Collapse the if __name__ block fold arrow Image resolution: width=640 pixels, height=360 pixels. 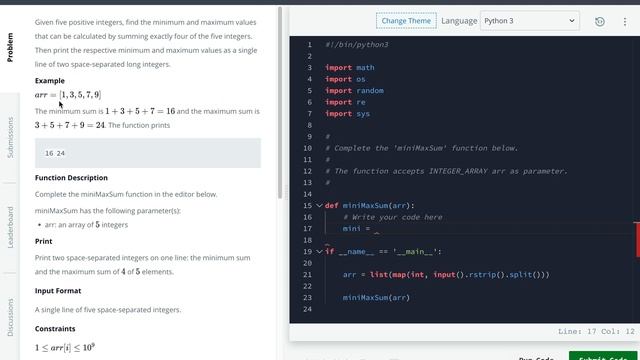click(x=319, y=252)
